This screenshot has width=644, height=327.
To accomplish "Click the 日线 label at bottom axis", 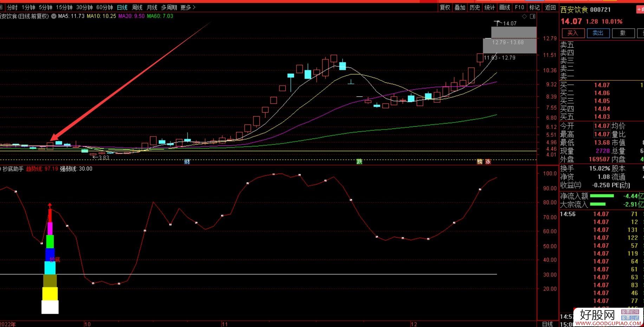I will coord(547,324).
